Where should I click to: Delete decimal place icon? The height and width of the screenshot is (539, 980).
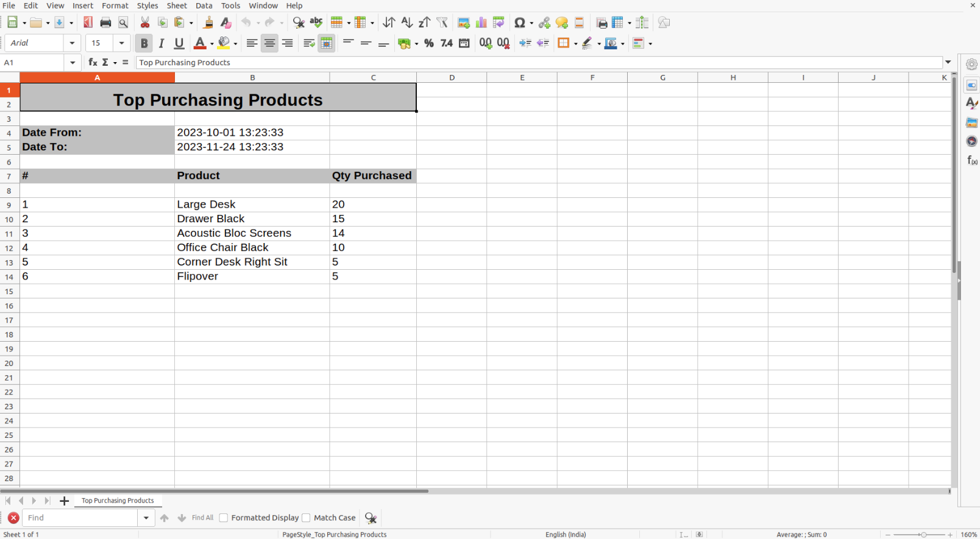click(x=503, y=43)
